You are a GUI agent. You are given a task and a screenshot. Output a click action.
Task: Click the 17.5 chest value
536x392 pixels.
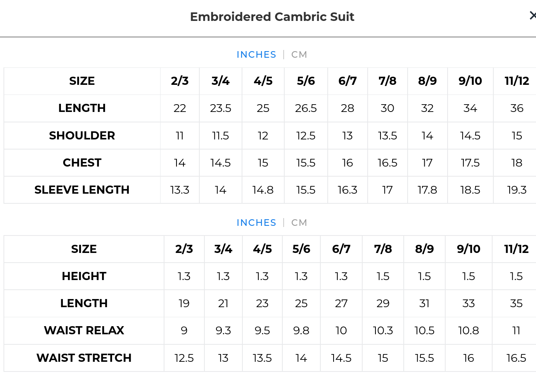(470, 163)
